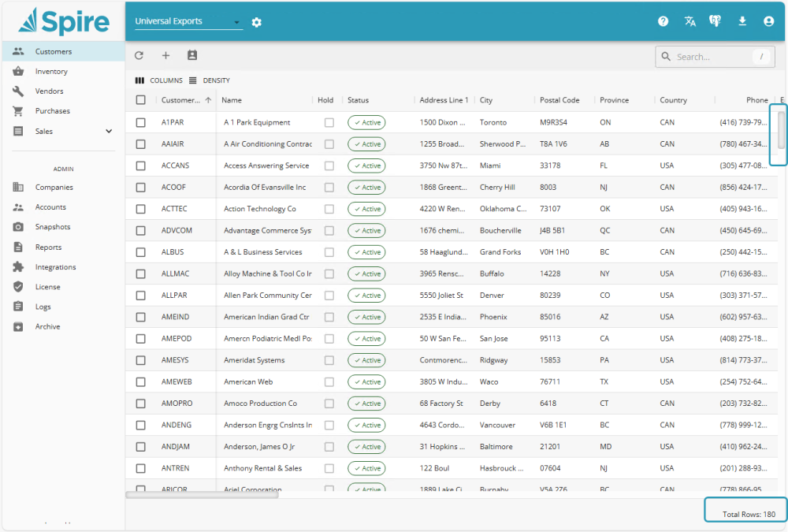
Task: Click the Companies building icon
Action: [x=18, y=187]
